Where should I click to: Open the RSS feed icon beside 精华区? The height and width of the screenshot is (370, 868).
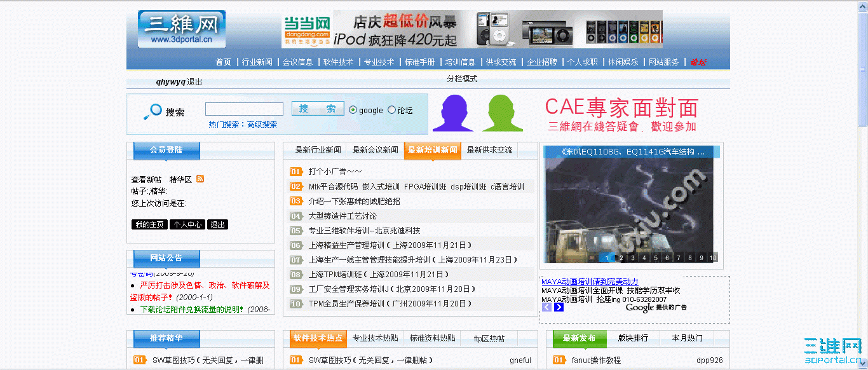click(200, 179)
